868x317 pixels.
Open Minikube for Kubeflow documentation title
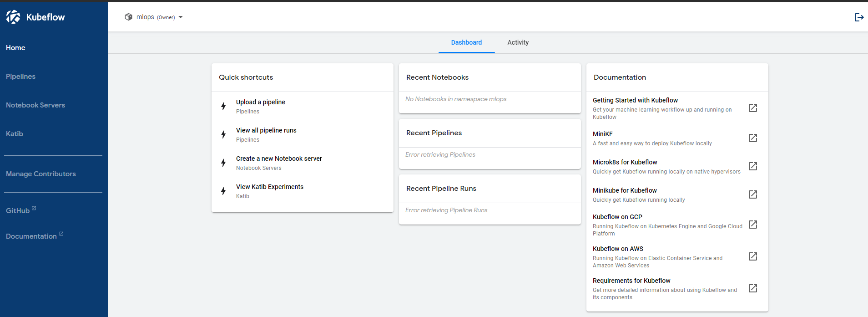(625, 190)
